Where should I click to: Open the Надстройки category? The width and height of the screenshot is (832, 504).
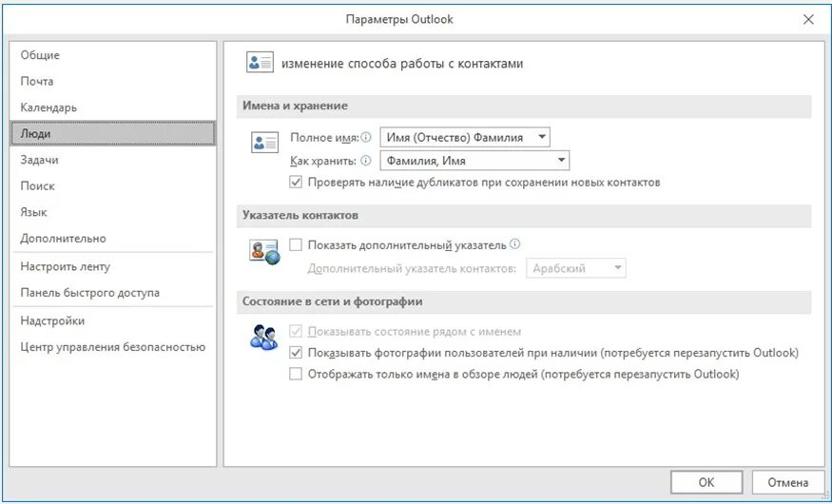point(113,320)
